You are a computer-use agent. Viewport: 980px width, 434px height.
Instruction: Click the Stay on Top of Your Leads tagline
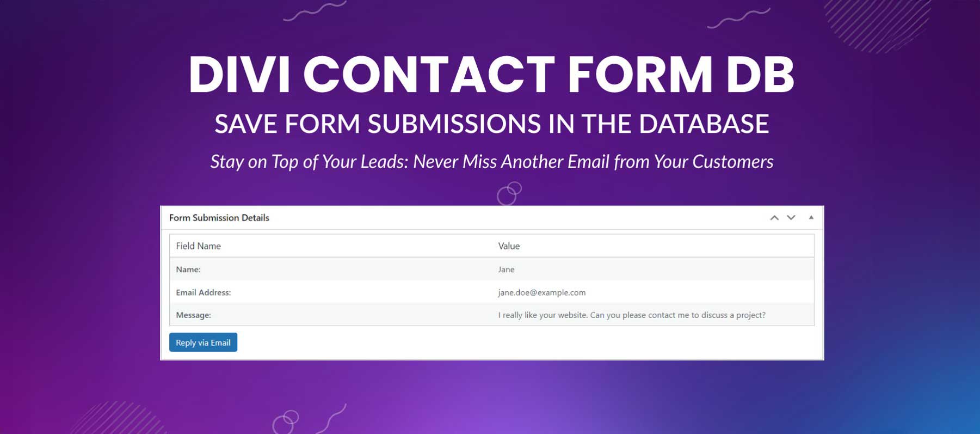pyautogui.click(x=491, y=162)
